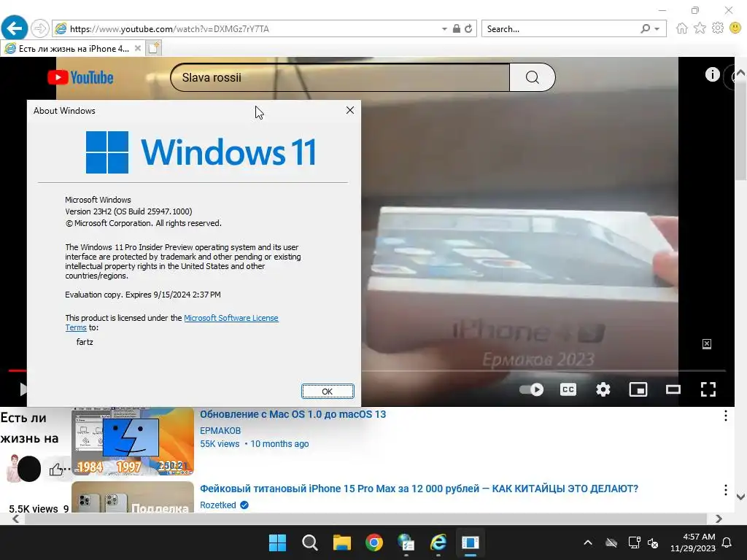Enter fullscreen on the video player
This screenshot has width=747, height=560.
(708, 389)
